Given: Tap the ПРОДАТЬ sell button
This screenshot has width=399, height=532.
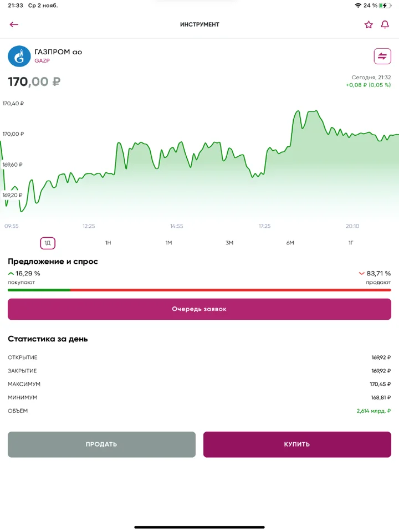Looking at the screenshot, I should tap(101, 444).
